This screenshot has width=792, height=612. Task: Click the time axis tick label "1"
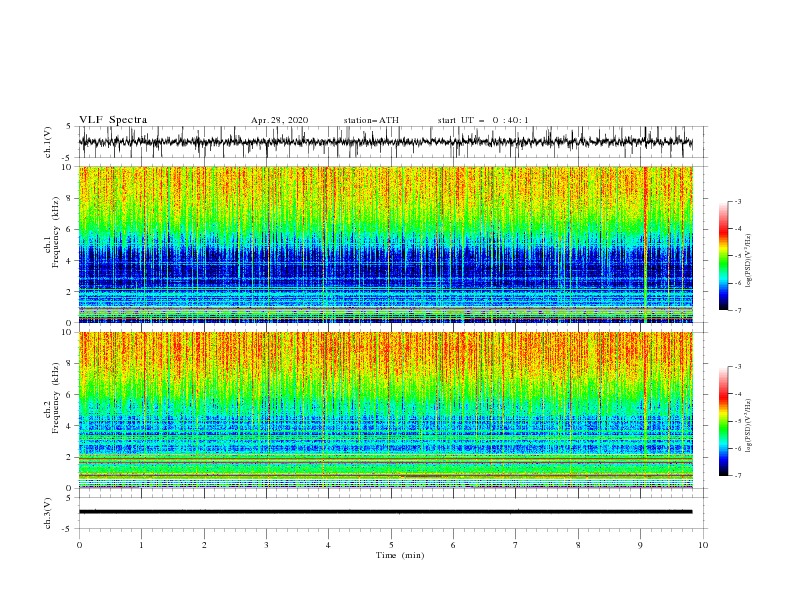tap(141, 545)
